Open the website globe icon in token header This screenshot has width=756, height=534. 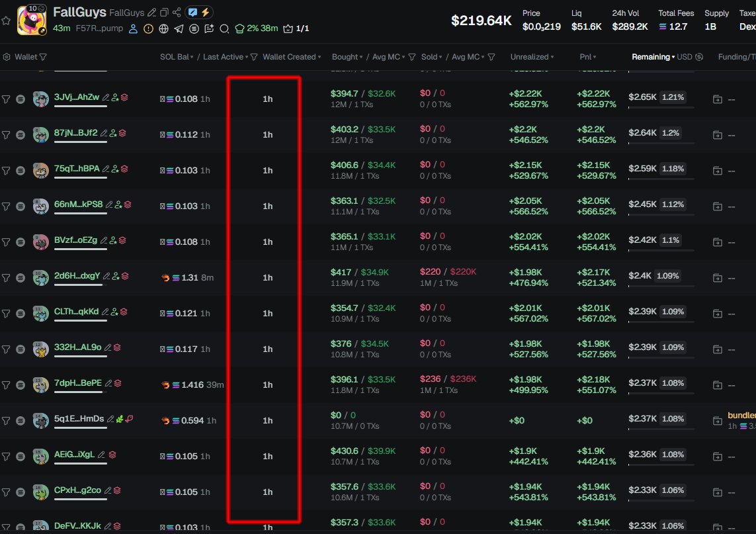tap(163, 28)
